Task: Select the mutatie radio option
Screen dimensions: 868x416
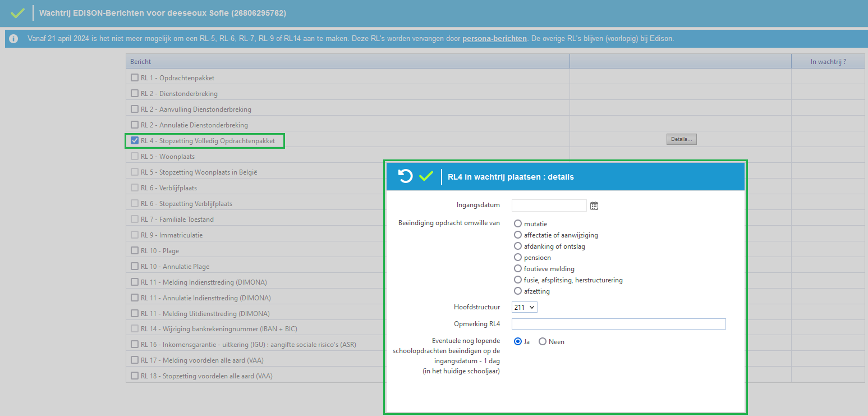Action: point(518,223)
